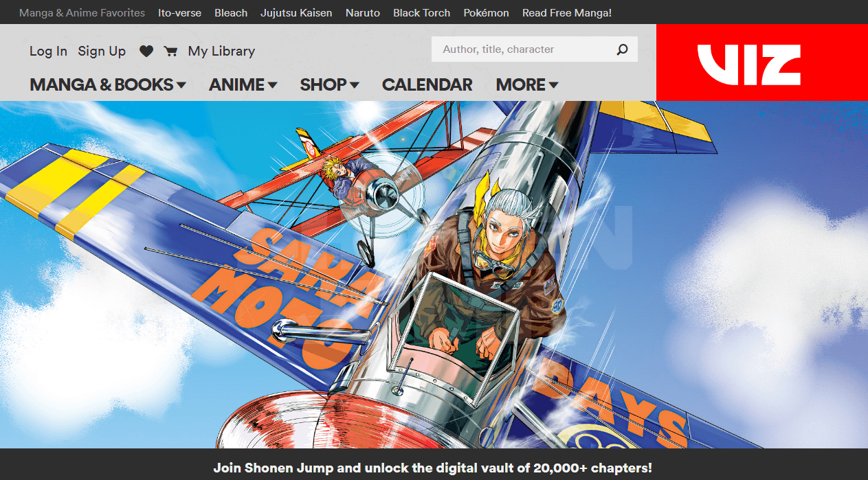The width and height of the screenshot is (868, 480).
Task: Open the Jujutsu Kaisen link
Action: tap(296, 12)
